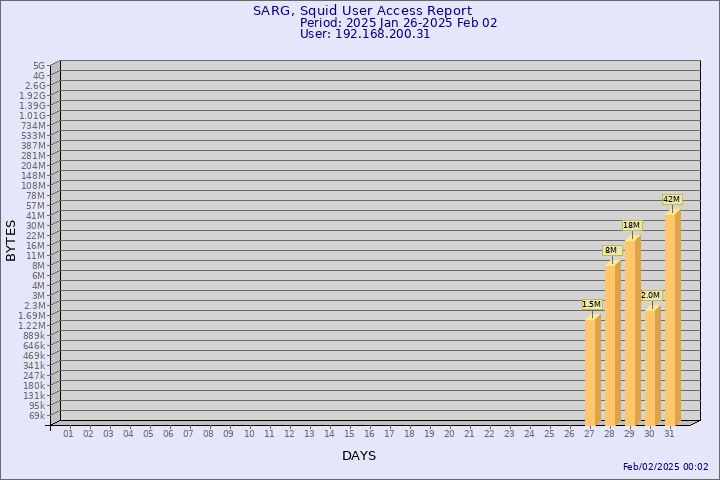Click day 15 on the days axis
The height and width of the screenshot is (480, 720).
tap(349, 433)
